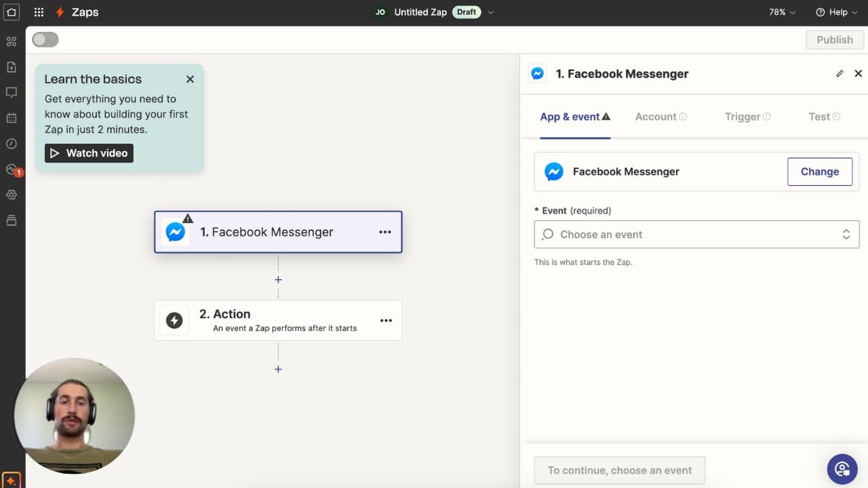Click the Publish button
The width and height of the screenshot is (868, 488).
tap(835, 39)
